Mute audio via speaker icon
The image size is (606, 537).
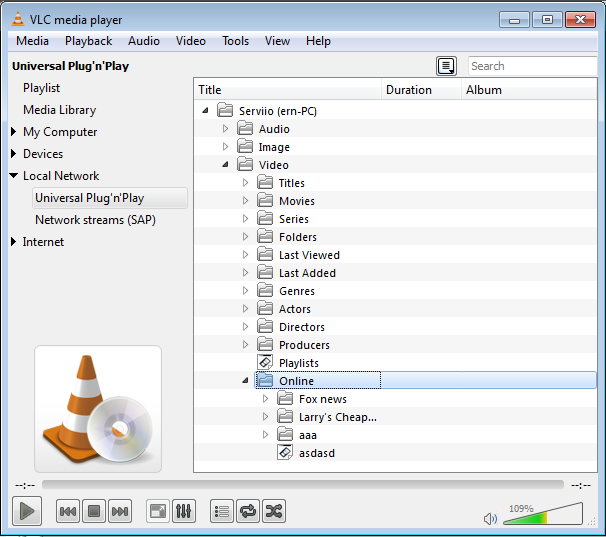click(490, 518)
